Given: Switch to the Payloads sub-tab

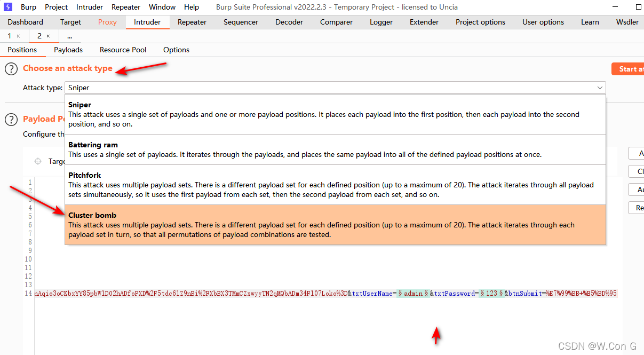Looking at the screenshot, I should click(68, 50).
